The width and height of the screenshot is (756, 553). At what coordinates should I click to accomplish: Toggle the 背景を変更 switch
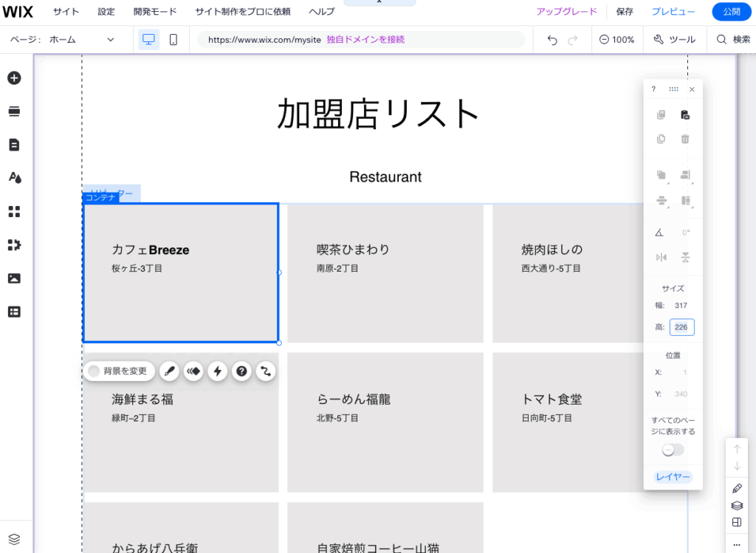point(94,371)
